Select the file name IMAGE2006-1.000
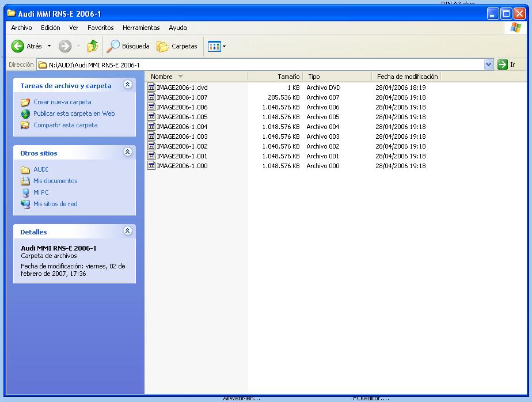The height and width of the screenshot is (402, 532). tap(182, 166)
